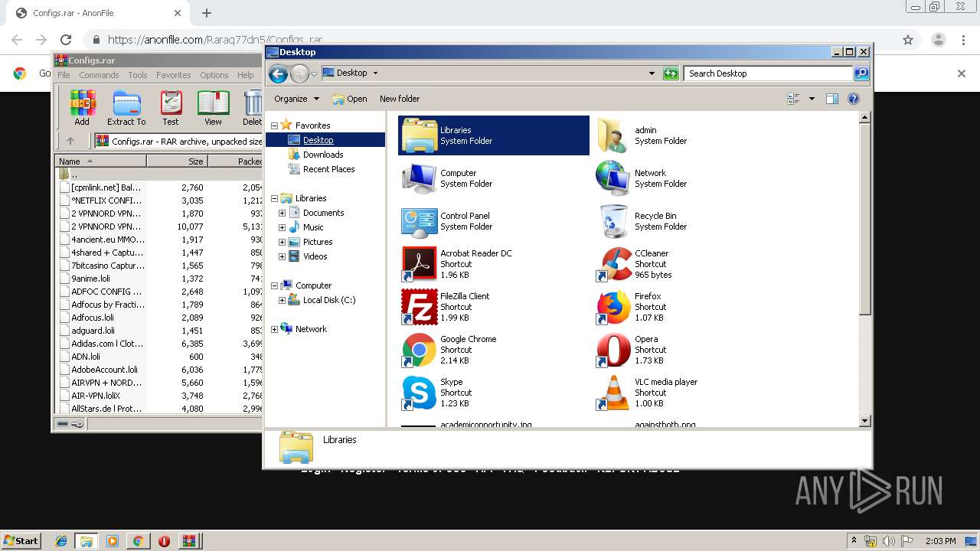The height and width of the screenshot is (551, 980).
Task: Select the Acrobat Reader DC shortcut
Action: click(419, 264)
